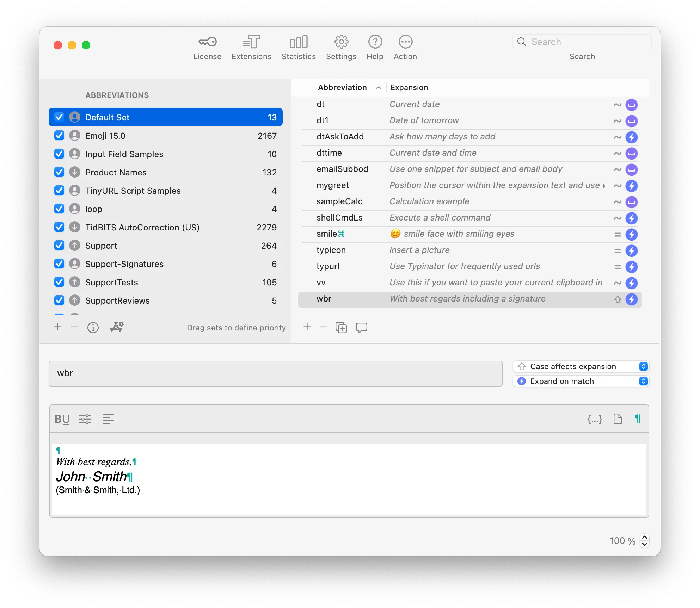Open the License window
The width and height of the screenshot is (700, 608).
pos(207,47)
